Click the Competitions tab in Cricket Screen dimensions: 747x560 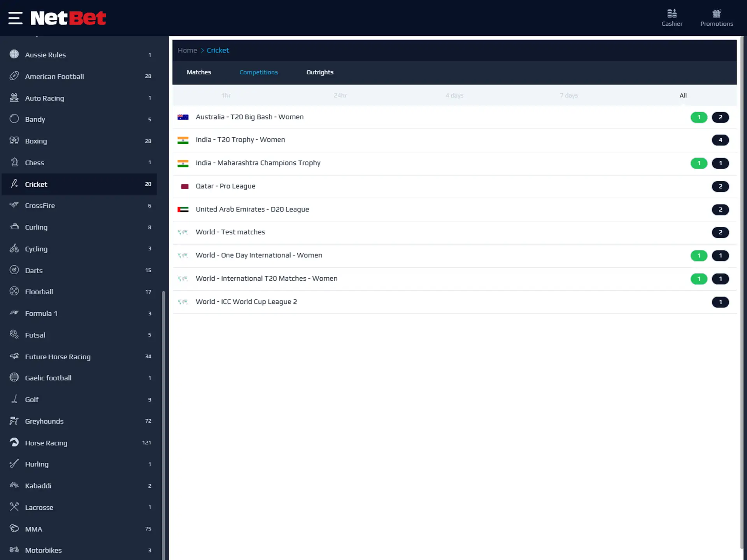pyautogui.click(x=259, y=72)
